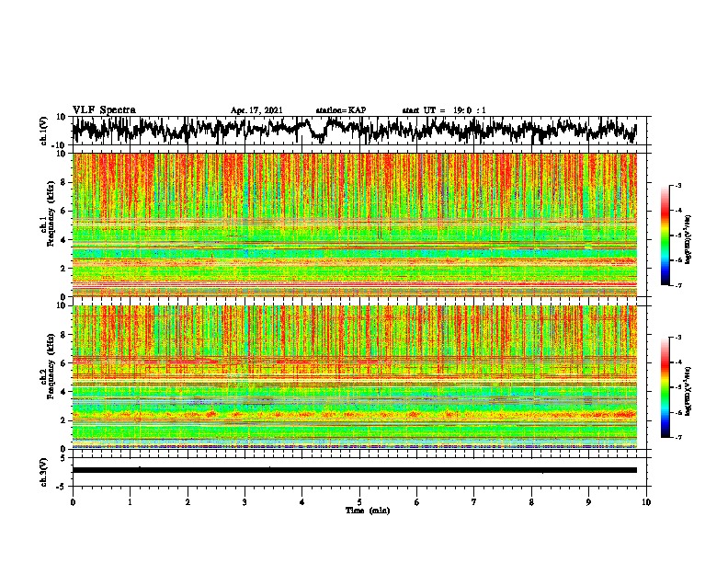Click the ch.2 'Frequency (kHz)' axis label
728x563 pixels.
(51, 366)
